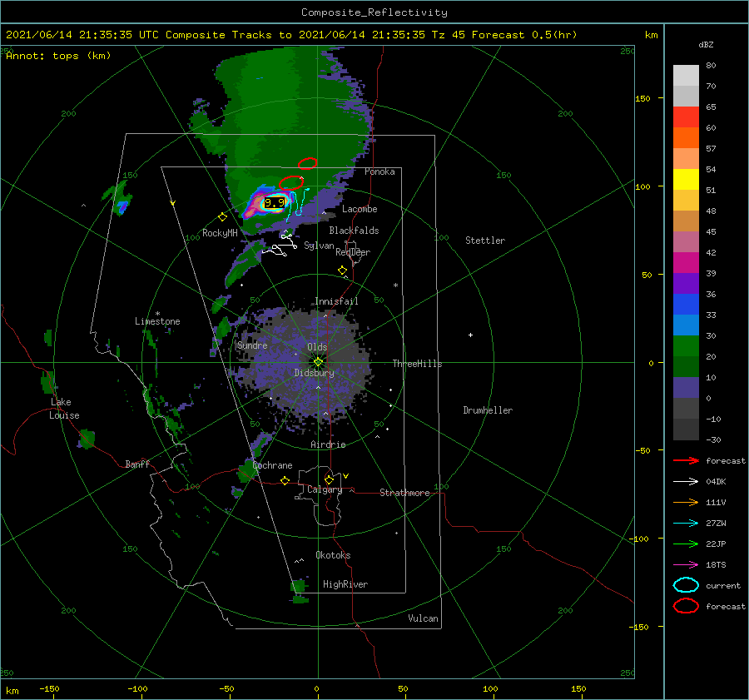The width and height of the screenshot is (749, 700).
Task: Click the Okotoks label
Action: click(333, 554)
